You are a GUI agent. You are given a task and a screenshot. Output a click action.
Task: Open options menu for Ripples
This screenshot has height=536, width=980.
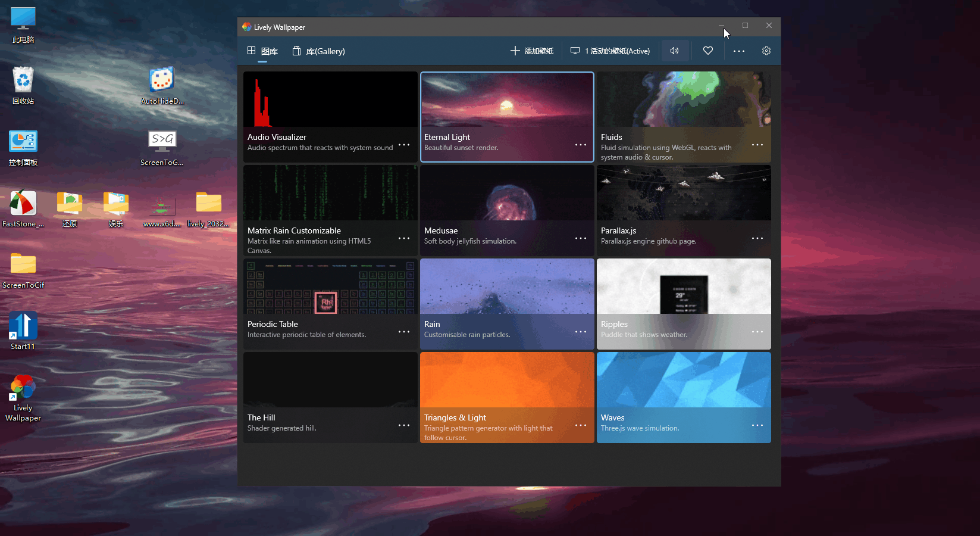coord(757,332)
